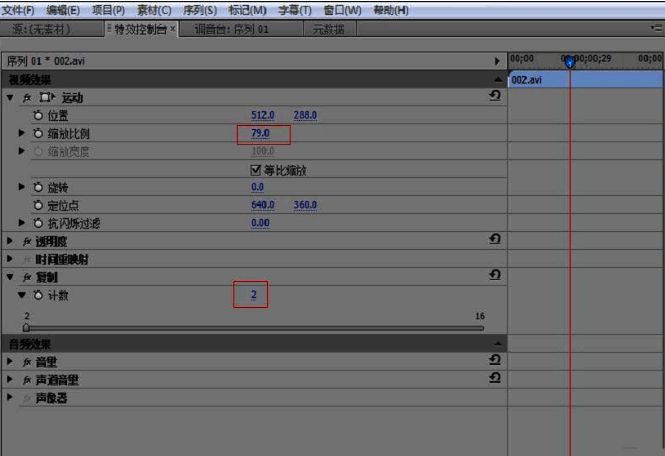Click the 序列 01 * 002.avi title

pos(46,61)
